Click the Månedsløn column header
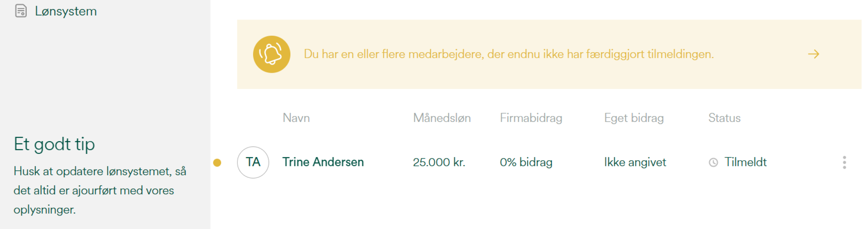 [x=442, y=118]
